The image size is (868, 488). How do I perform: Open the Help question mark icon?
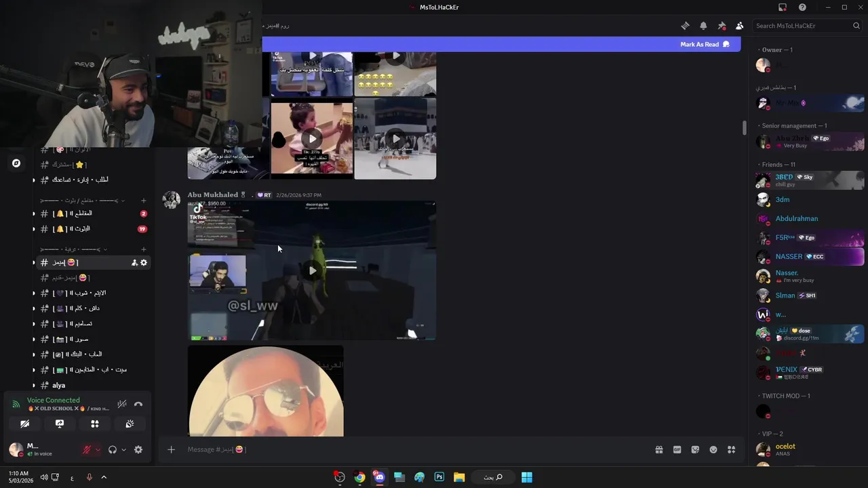pos(802,7)
